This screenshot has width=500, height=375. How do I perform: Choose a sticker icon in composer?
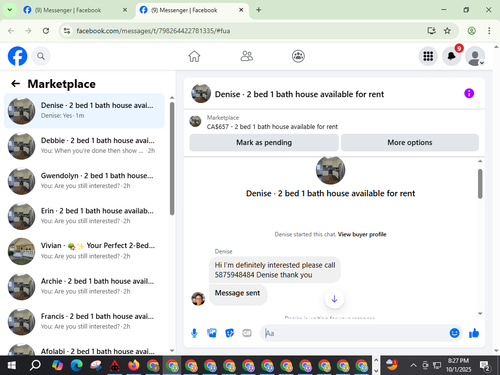pos(229,333)
